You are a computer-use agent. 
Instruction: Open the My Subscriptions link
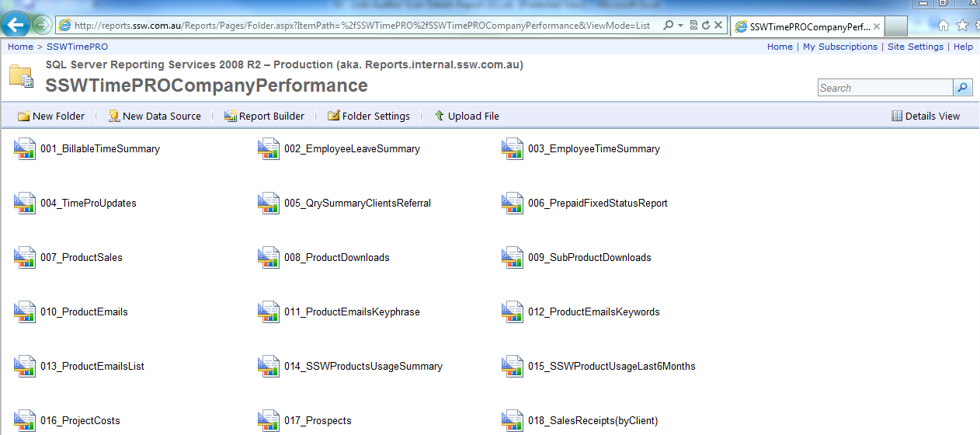[840, 47]
